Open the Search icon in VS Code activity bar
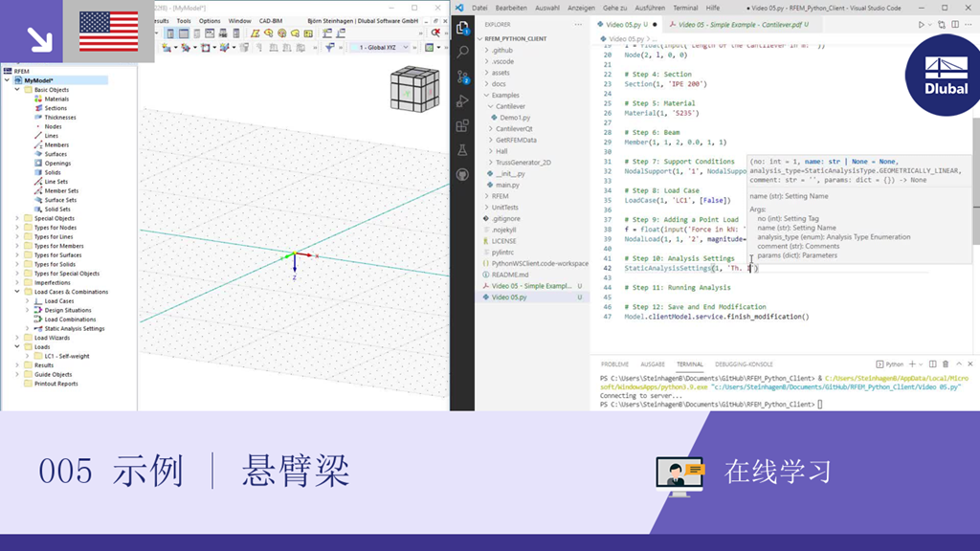This screenshot has height=551, width=980. [x=462, y=52]
